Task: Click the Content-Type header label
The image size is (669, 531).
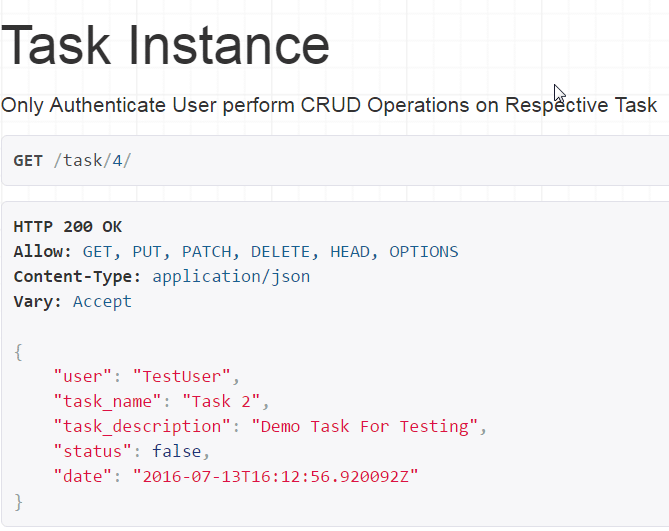Action: pos(68,277)
